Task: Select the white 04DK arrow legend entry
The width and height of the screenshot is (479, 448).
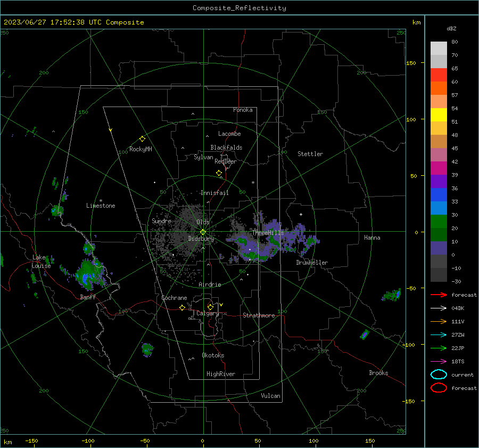Action: [439, 308]
